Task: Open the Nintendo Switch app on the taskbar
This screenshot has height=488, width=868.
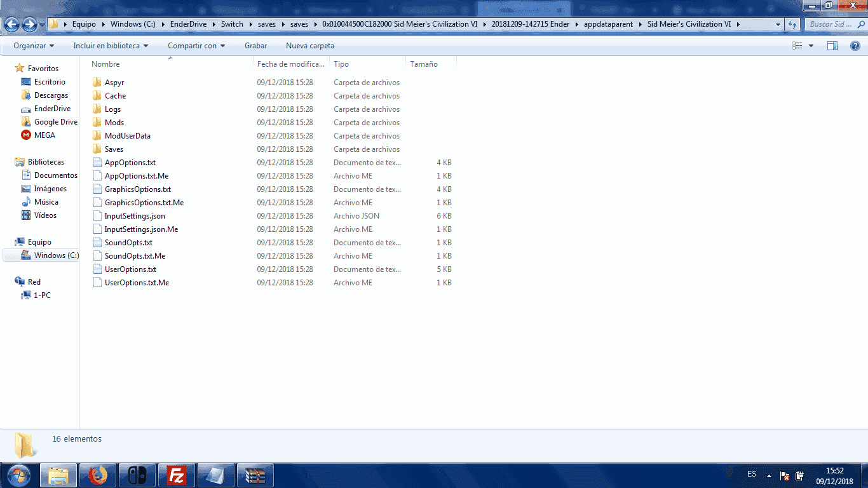Action: (x=137, y=475)
